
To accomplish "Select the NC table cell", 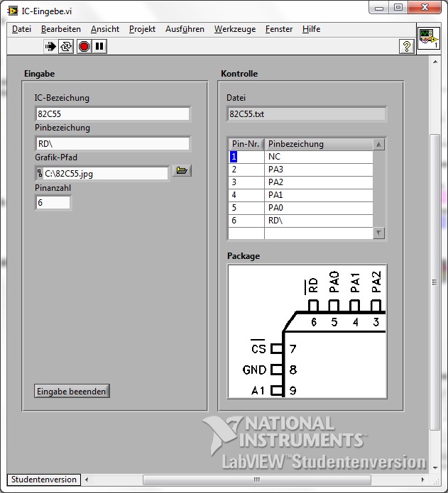I will coord(319,157).
